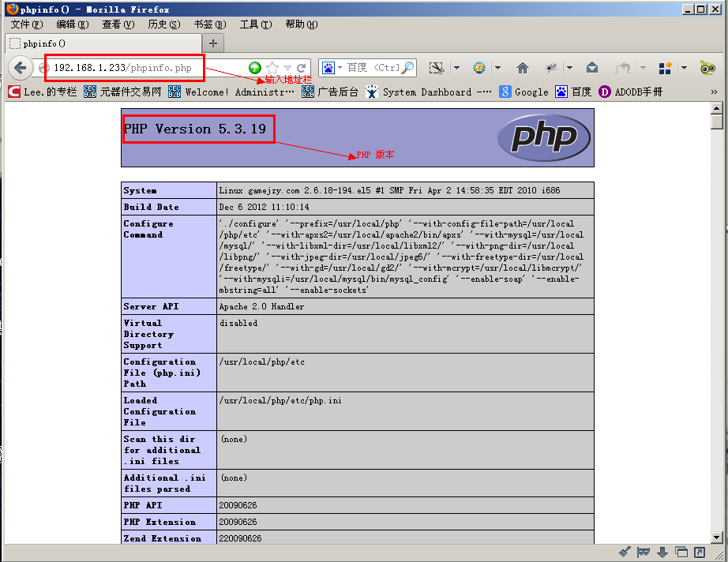Open the address bar history dropdown arrow
728x562 pixels.
pos(288,68)
